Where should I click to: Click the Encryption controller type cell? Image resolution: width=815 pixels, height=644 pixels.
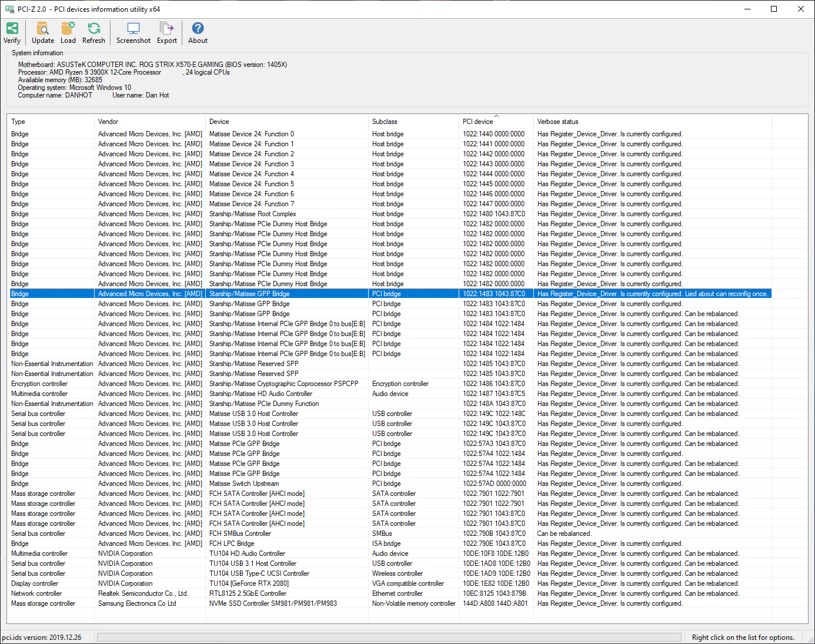[x=39, y=384]
